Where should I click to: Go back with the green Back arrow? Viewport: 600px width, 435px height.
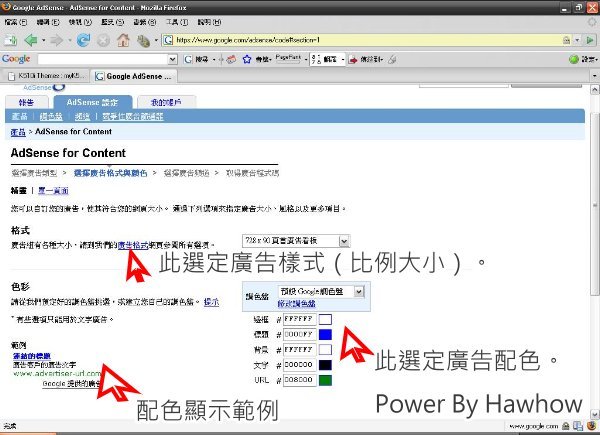[x=30, y=40]
